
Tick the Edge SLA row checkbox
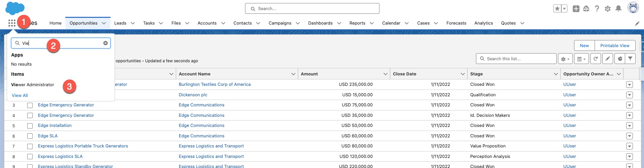[x=30, y=136]
